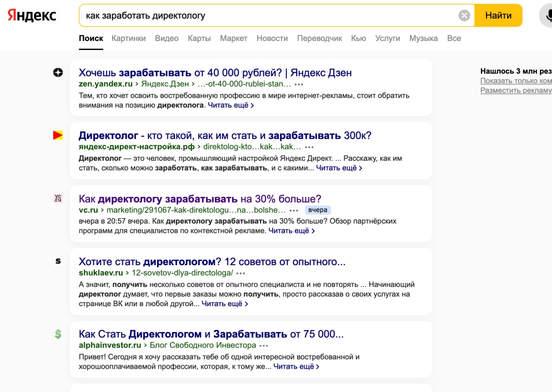Click the vc.ru favicon
Image resolution: width=552 pixels, height=392 pixels.
coord(58,198)
